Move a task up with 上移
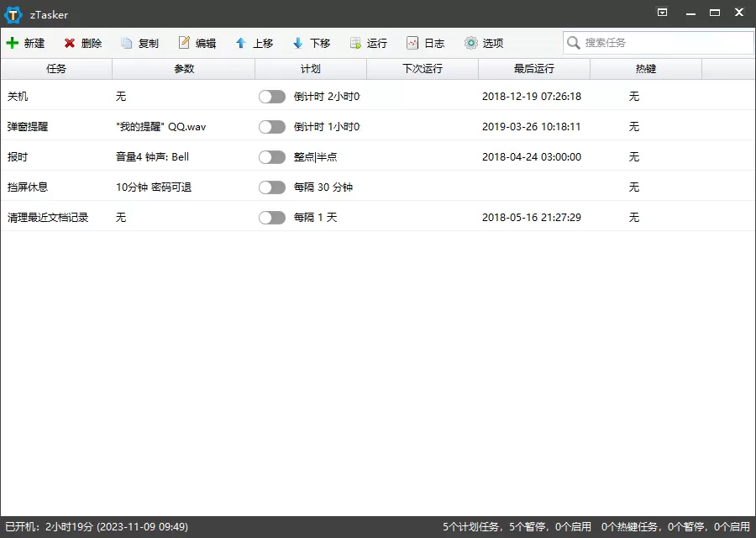756x538 pixels. tap(254, 42)
